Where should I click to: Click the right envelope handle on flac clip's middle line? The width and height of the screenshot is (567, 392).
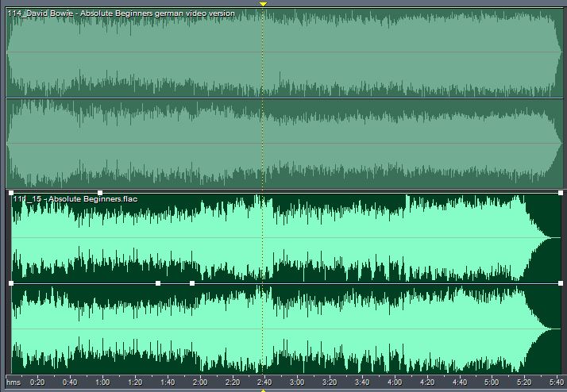(561, 282)
